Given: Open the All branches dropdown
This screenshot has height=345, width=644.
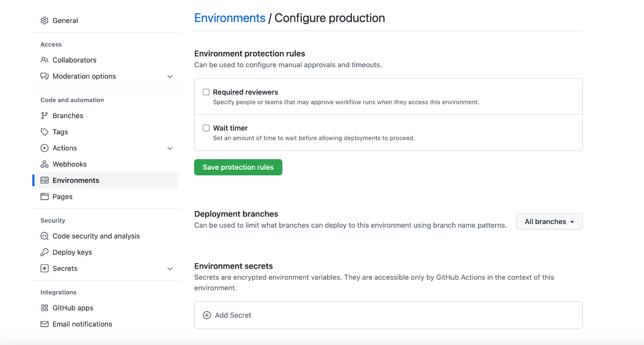Looking at the screenshot, I should pos(549,222).
